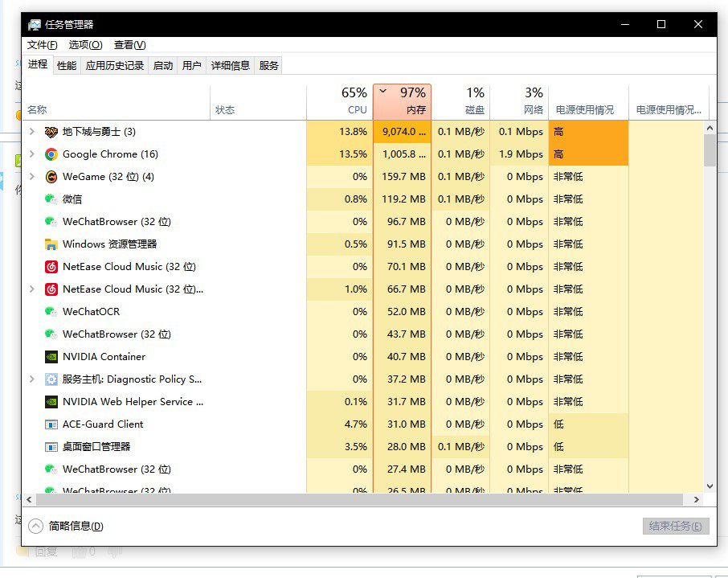Click the Windows 资源管理器 process name
The image size is (728, 578).
point(109,244)
